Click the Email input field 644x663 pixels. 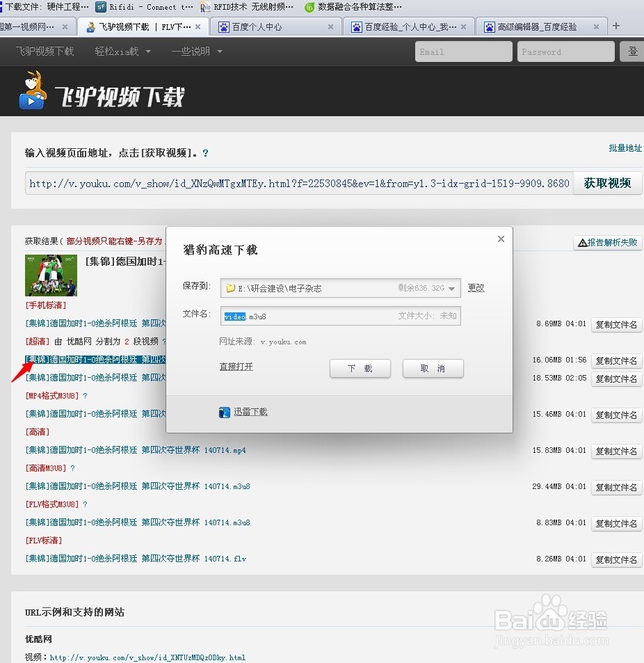coord(464,51)
